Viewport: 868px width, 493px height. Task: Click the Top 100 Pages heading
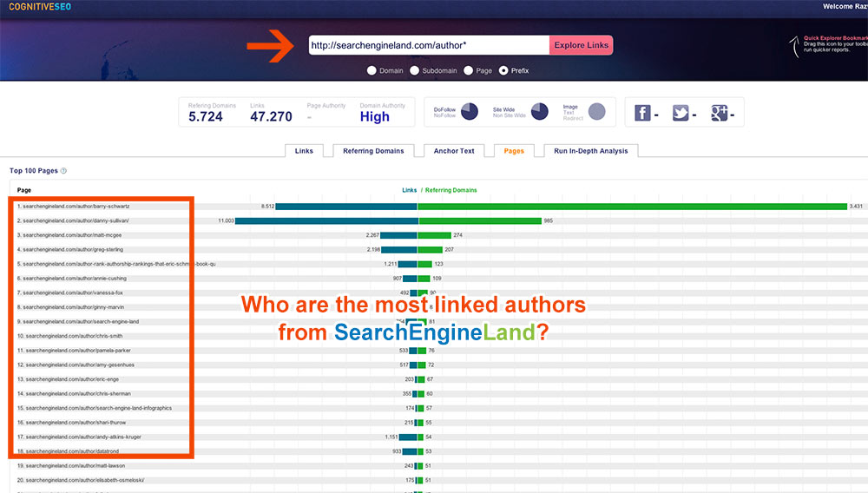point(34,170)
